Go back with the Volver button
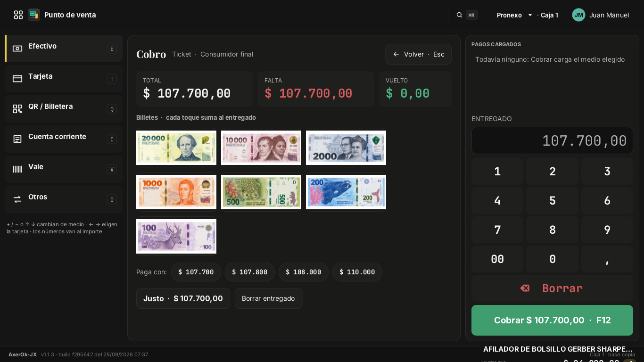This screenshot has height=362, width=644. click(x=418, y=54)
